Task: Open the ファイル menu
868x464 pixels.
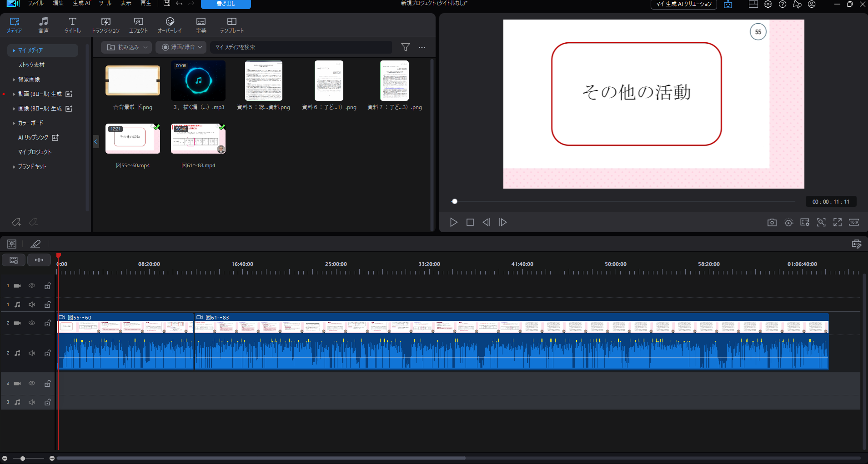Action: point(35,4)
